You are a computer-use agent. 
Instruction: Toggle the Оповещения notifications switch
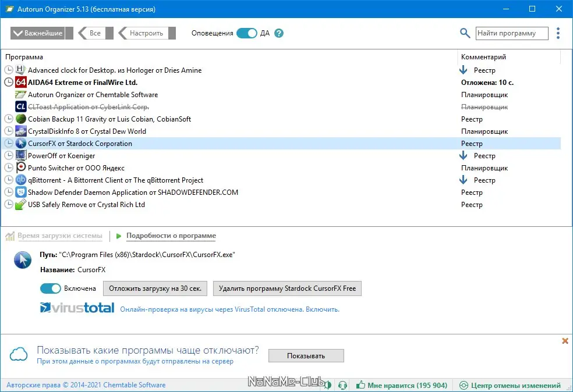[247, 33]
